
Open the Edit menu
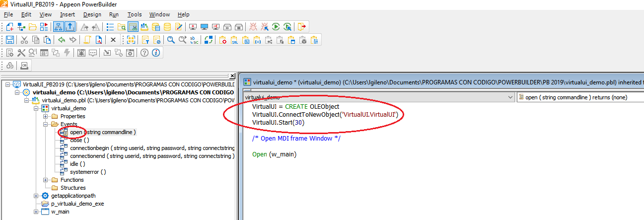26,14
